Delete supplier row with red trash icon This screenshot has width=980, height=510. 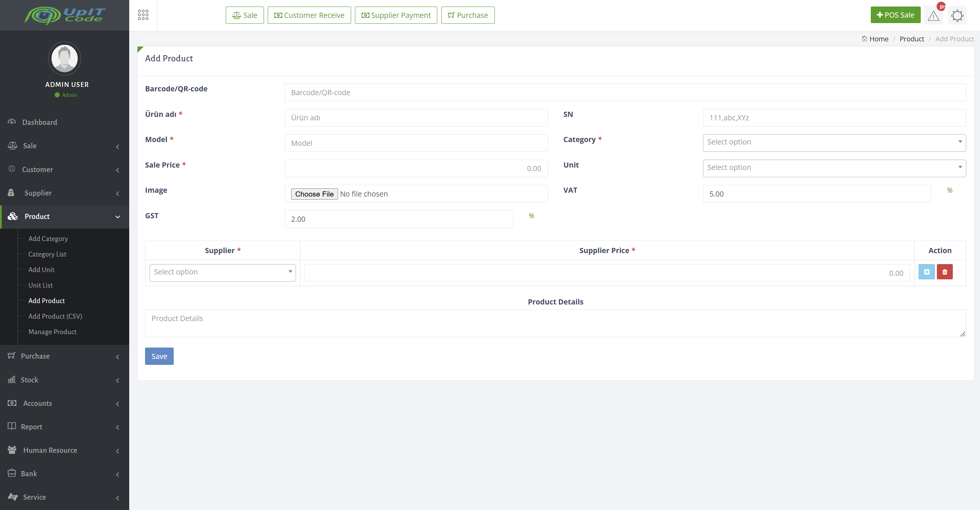(945, 272)
